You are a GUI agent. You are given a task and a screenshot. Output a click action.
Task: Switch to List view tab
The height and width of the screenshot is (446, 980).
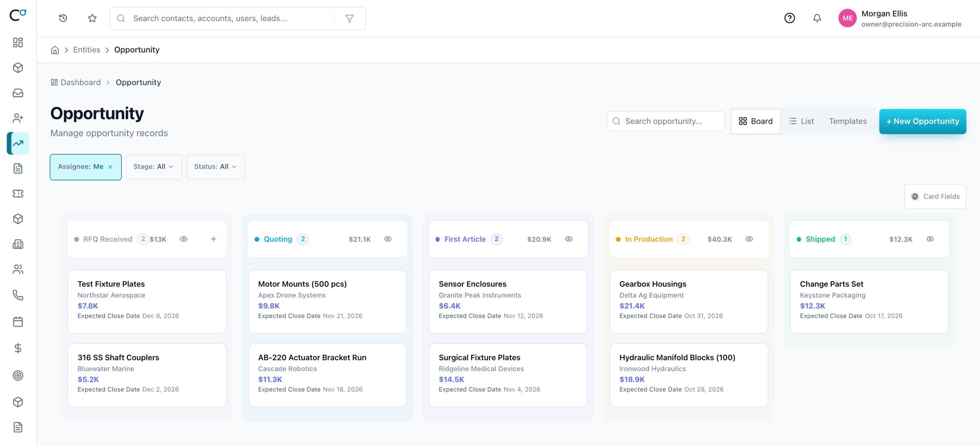point(801,121)
